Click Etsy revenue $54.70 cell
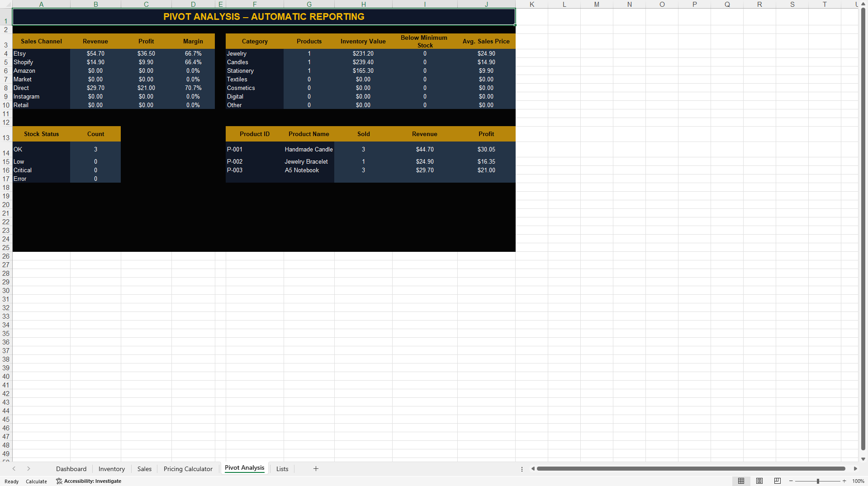Viewport: 868px width, 486px height. (95, 53)
